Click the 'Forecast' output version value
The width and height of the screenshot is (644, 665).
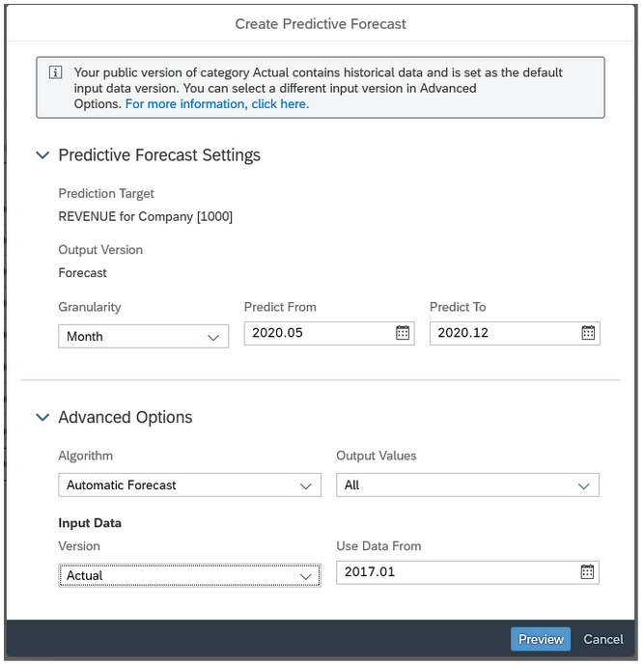[x=82, y=273]
